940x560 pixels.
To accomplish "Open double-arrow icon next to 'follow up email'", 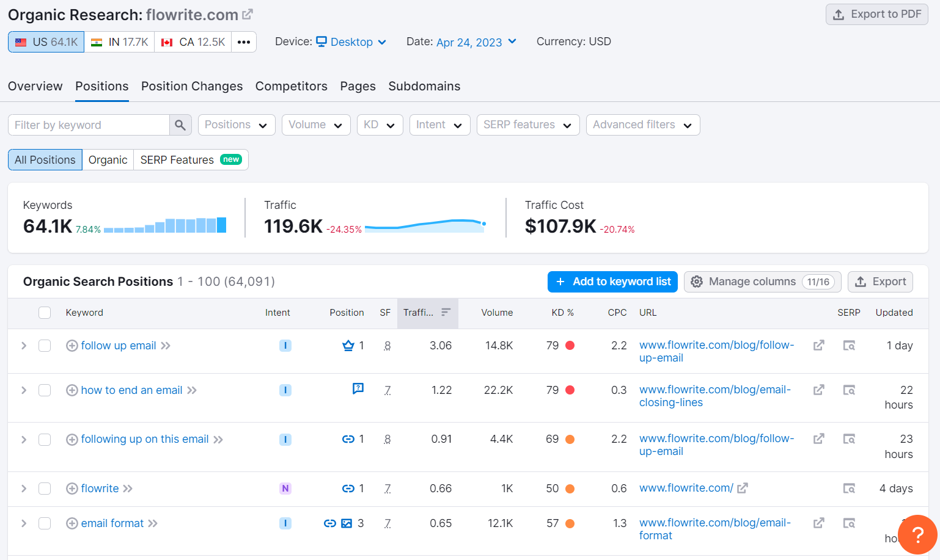I will tap(166, 346).
